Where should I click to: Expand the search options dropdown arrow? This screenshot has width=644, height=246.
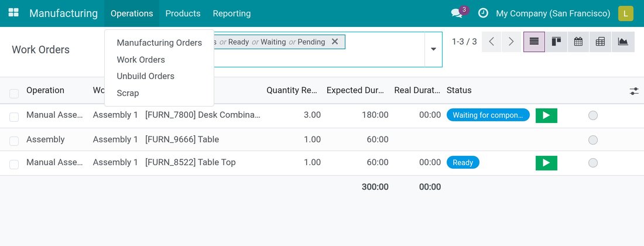coord(433,49)
